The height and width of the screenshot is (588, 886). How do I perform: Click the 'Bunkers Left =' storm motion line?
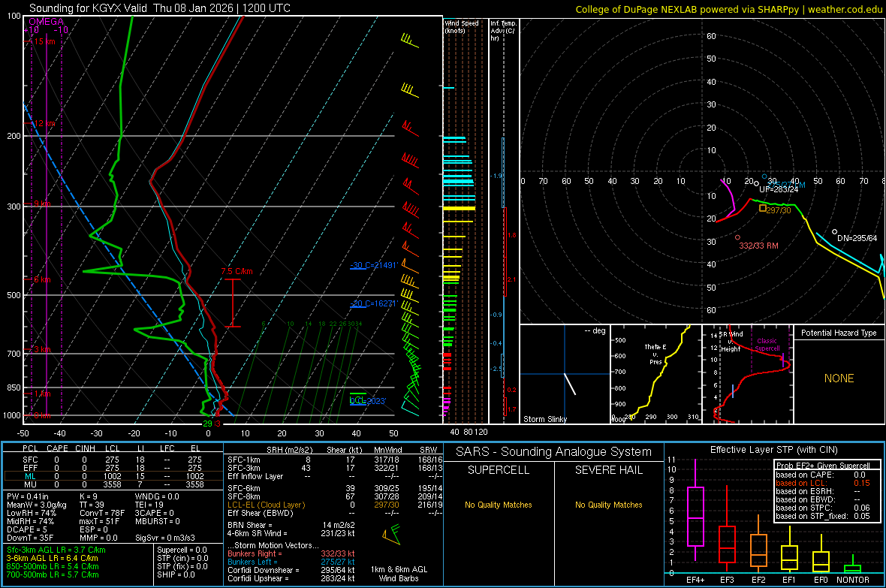pyautogui.click(x=291, y=562)
